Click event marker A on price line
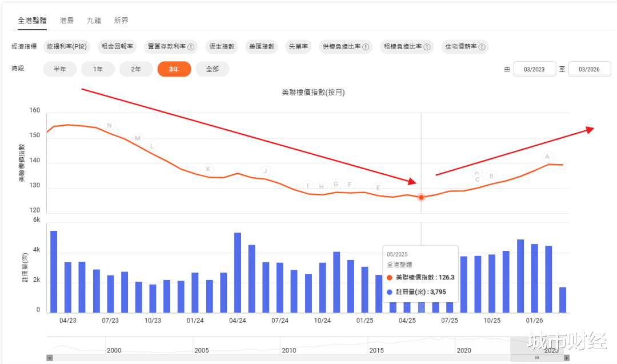 point(547,156)
